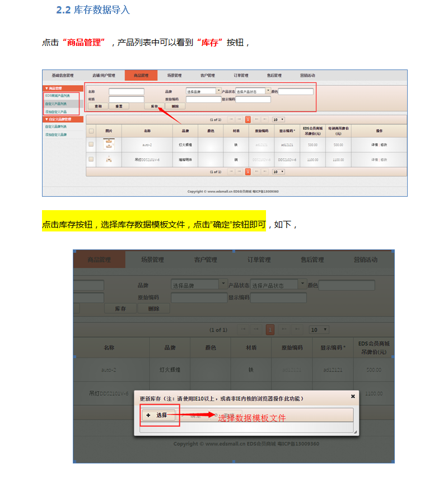Image resolution: width=448 pixels, height=487 pixels.
Task: Click first-page icon in dimmed lower screenshot paginator
Action: 243,330
